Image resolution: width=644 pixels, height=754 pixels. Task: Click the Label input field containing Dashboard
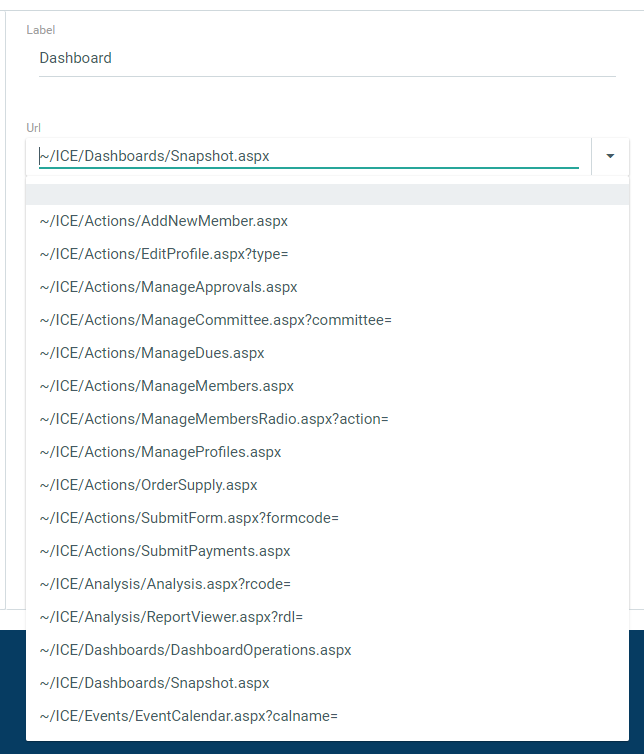(x=320, y=58)
